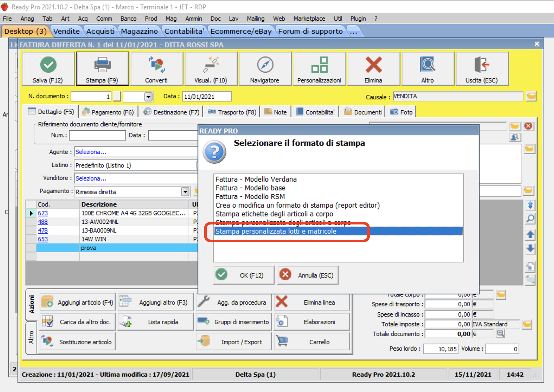Open the Foto tab
554x392 pixels.
[x=402, y=112]
